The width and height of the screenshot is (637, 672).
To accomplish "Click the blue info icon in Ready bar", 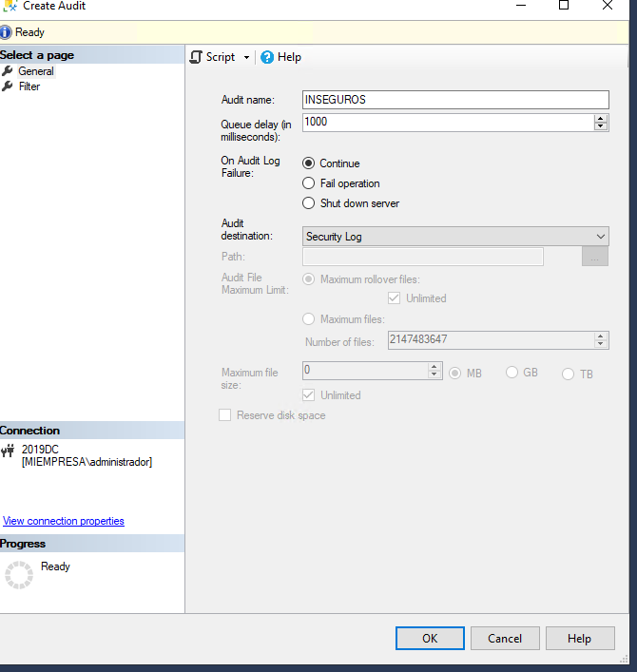I will pyautogui.click(x=7, y=32).
